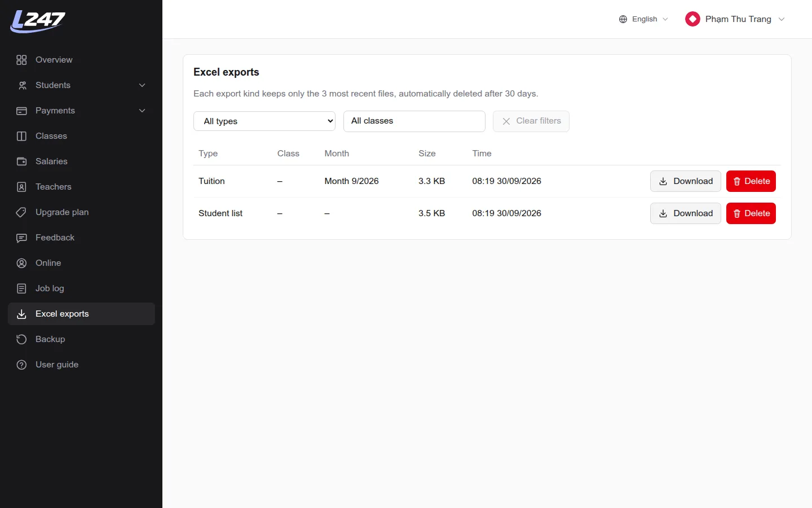Click the Excel exports download icon in sidebar
The width and height of the screenshot is (812, 508).
pyautogui.click(x=21, y=314)
